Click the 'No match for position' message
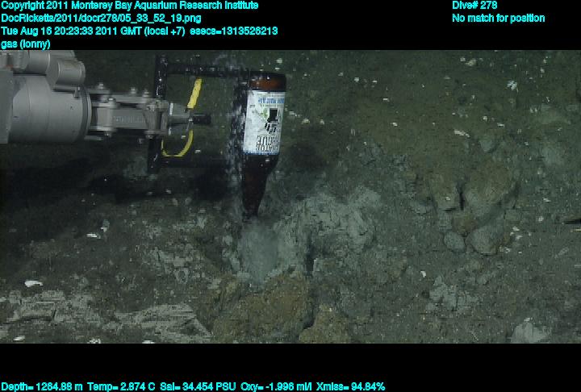 498,18
